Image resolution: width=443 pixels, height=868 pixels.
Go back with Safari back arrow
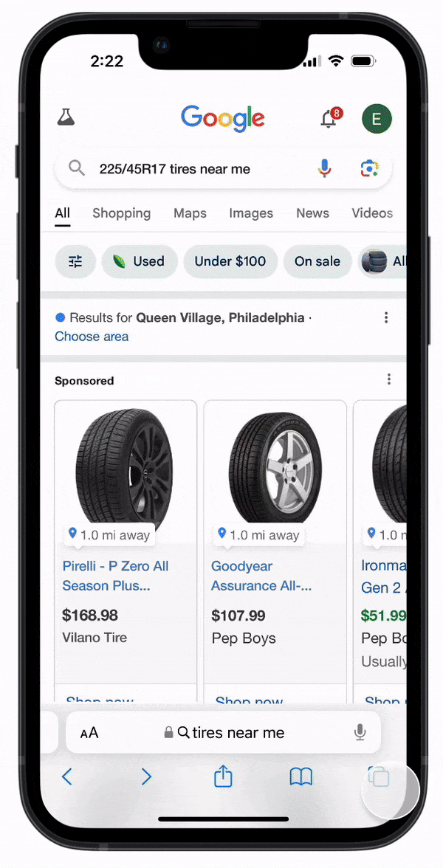click(67, 777)
